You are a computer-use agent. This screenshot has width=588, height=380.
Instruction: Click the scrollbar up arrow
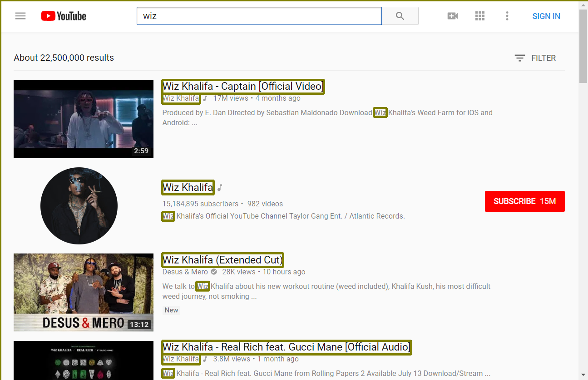click(x=583, y=5)
